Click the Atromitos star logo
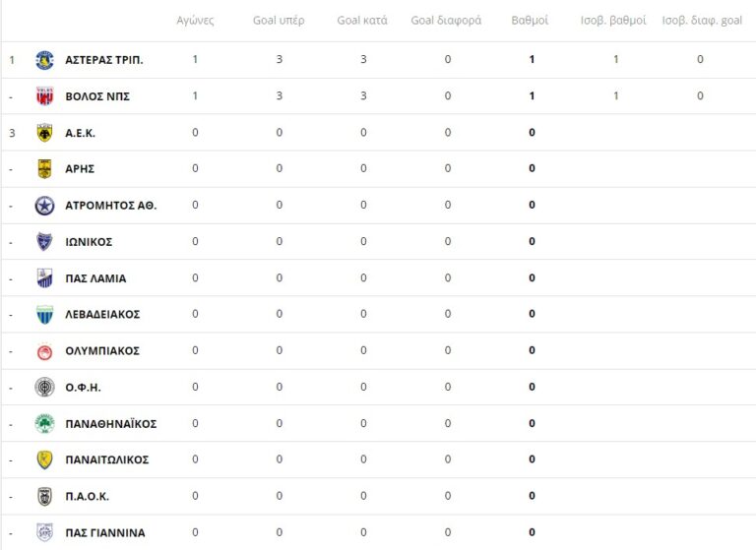756x550 pixels. click(44, 206)
